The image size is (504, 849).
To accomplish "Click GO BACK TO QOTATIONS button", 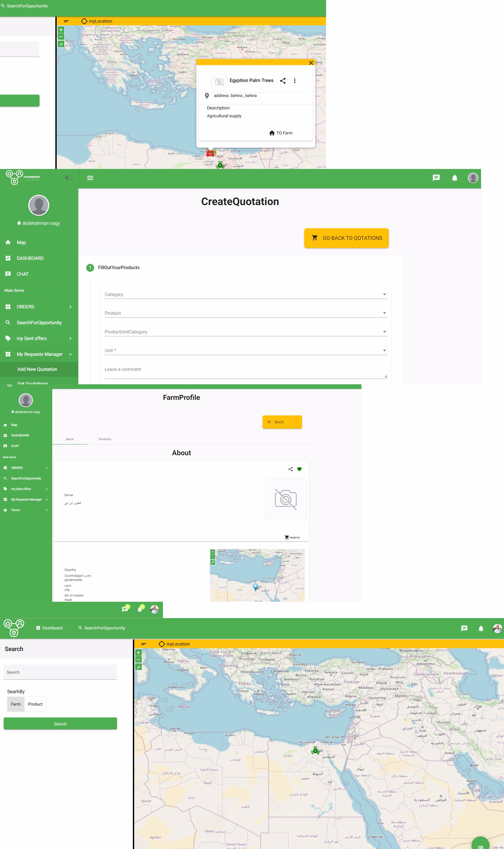I will pos(346,238).
